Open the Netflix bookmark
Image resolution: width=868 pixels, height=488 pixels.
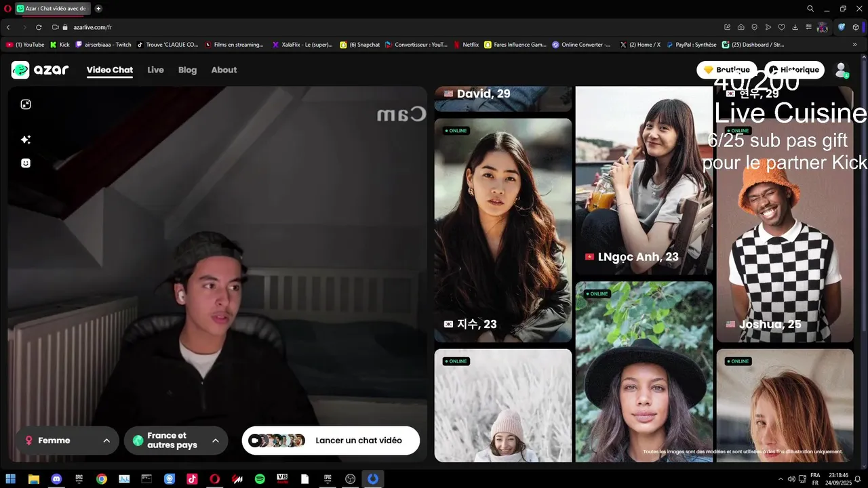[466, 45]
